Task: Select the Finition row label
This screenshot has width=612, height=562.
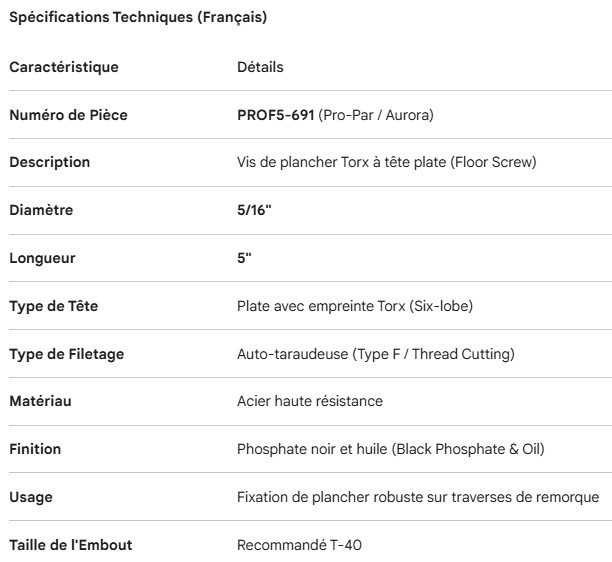Action: (35, 449)
